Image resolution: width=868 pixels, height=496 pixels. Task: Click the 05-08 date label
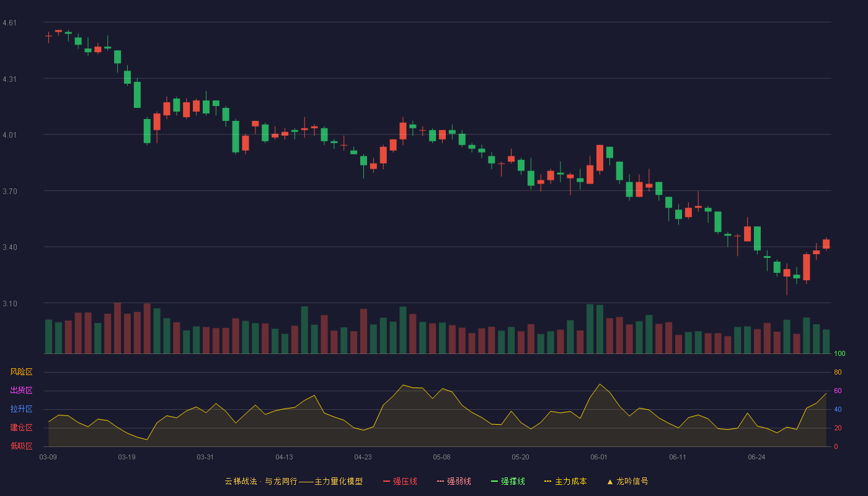coord(441,457)
